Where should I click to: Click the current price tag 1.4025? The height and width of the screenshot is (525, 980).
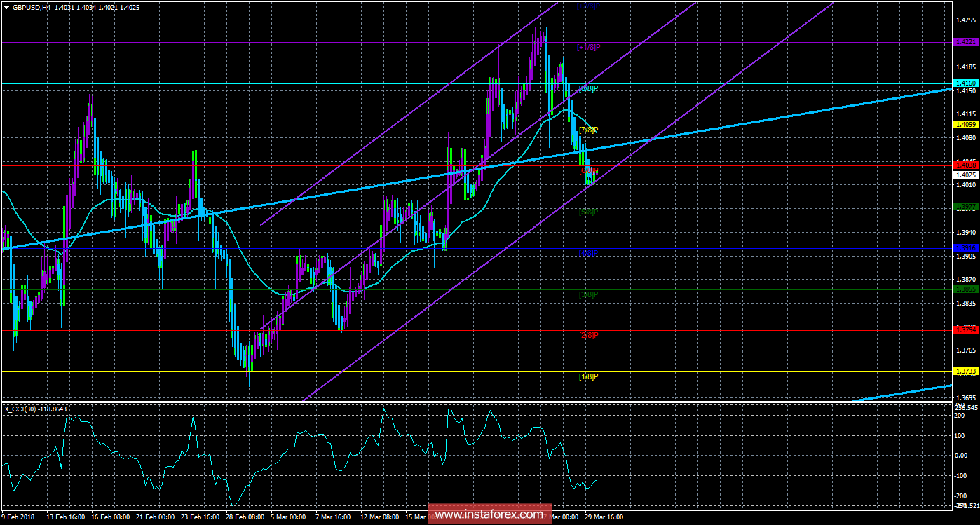pos(965,174)
